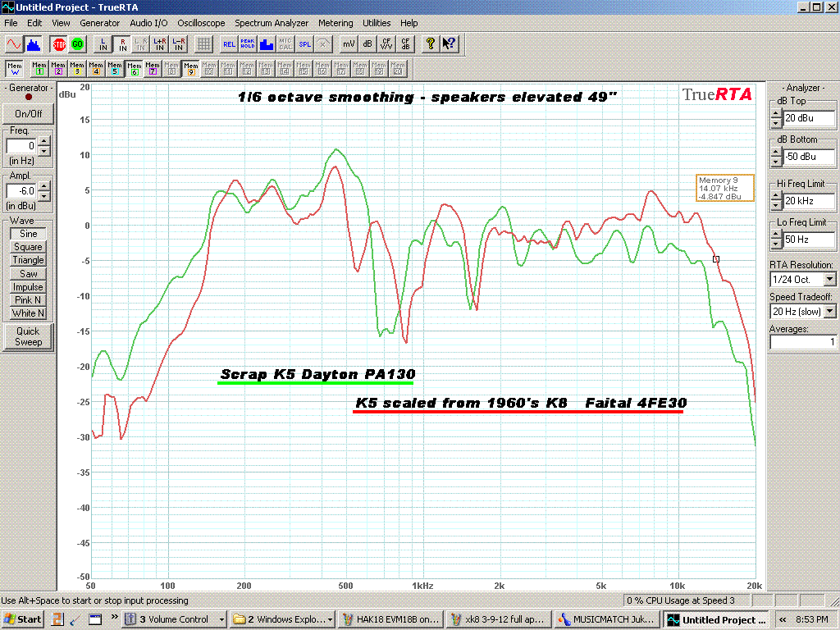Select Square waveform
This screenshot has height=630, width=840.
coord(28,247)
